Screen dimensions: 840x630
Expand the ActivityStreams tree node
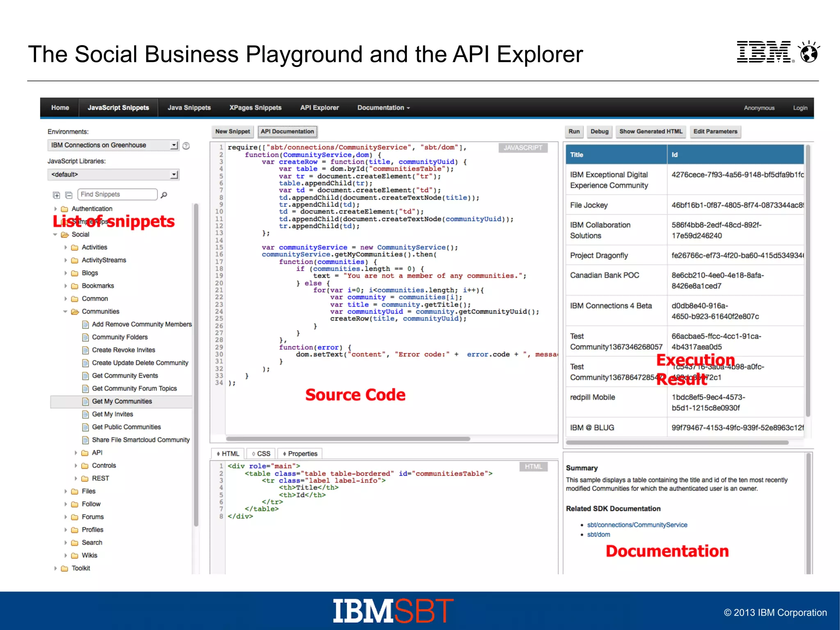[65, 260]
